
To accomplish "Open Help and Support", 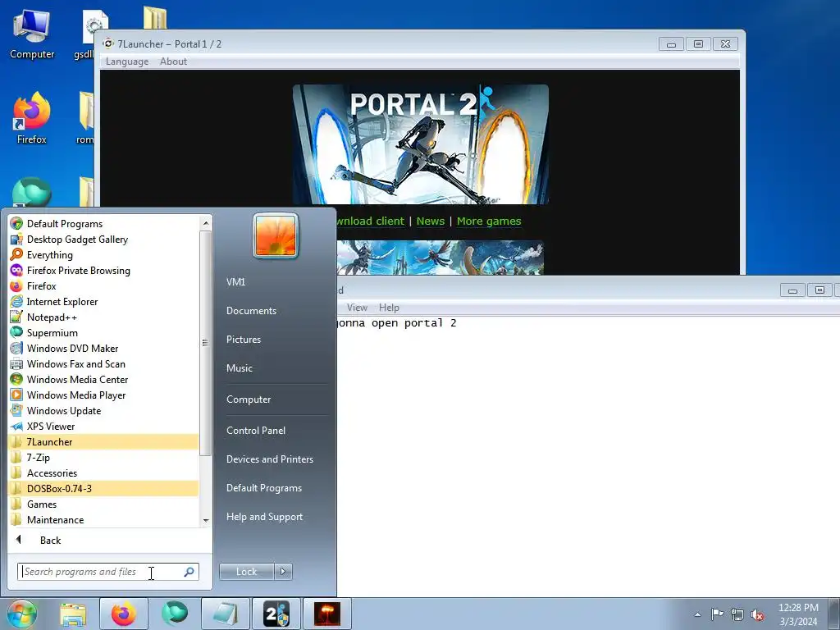I will [x=265, y=517].
